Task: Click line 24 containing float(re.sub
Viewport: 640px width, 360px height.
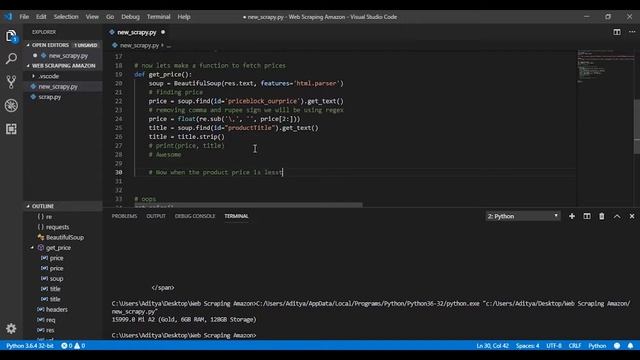Action: [224, 119]
